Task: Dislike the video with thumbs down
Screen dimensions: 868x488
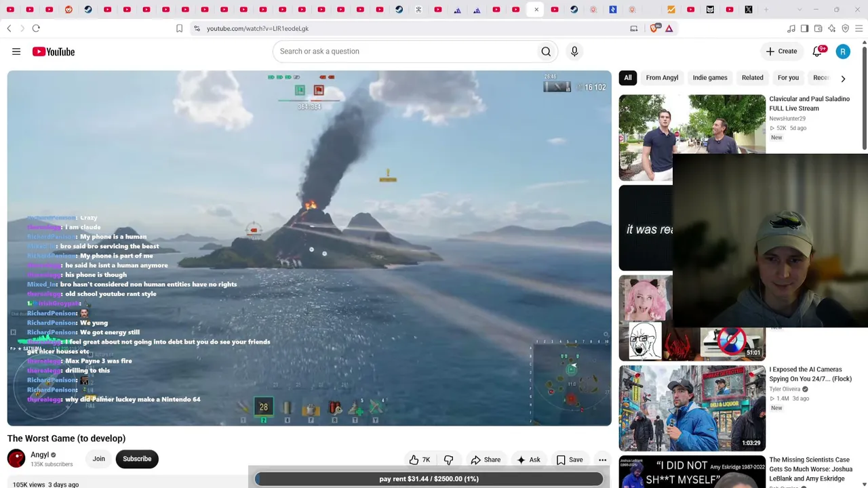Action: [x=449, y=460]
